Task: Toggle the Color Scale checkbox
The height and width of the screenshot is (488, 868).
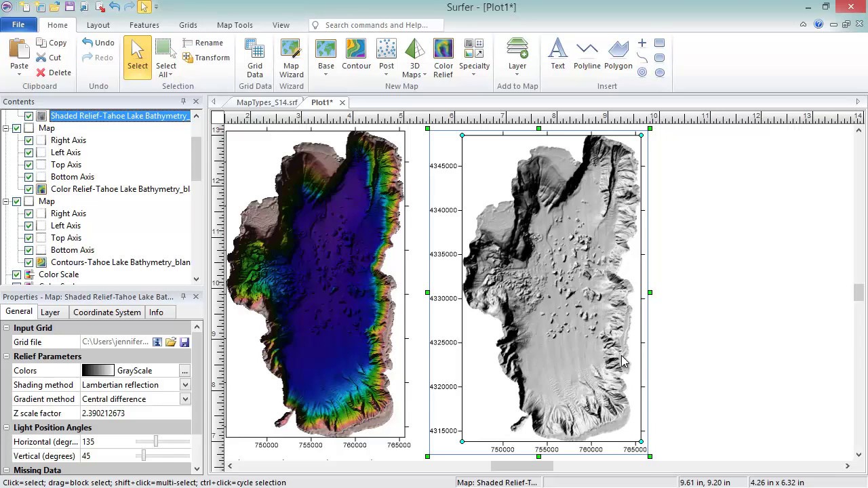Action: click(x=16, y=274)
